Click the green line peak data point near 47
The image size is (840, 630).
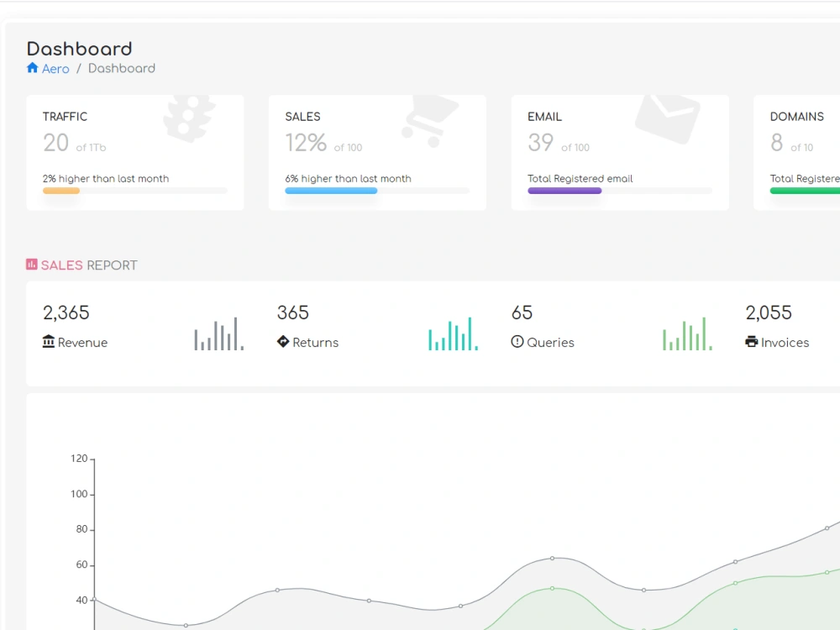553,588
